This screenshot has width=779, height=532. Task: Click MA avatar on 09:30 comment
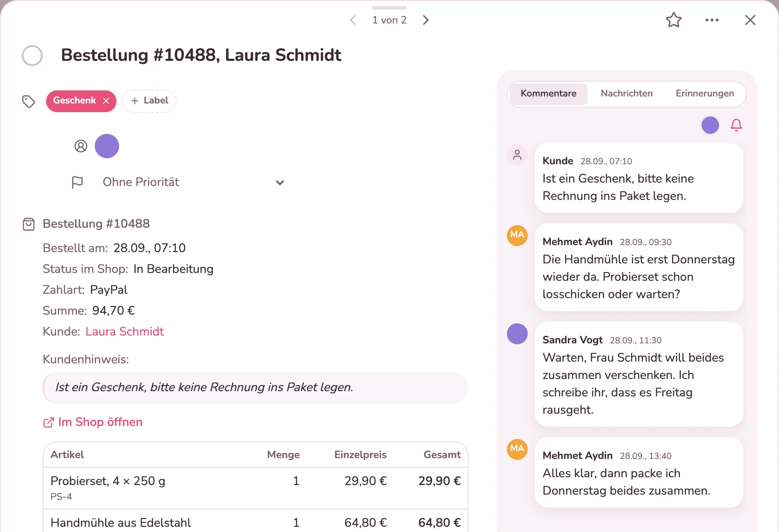[517, 236]
